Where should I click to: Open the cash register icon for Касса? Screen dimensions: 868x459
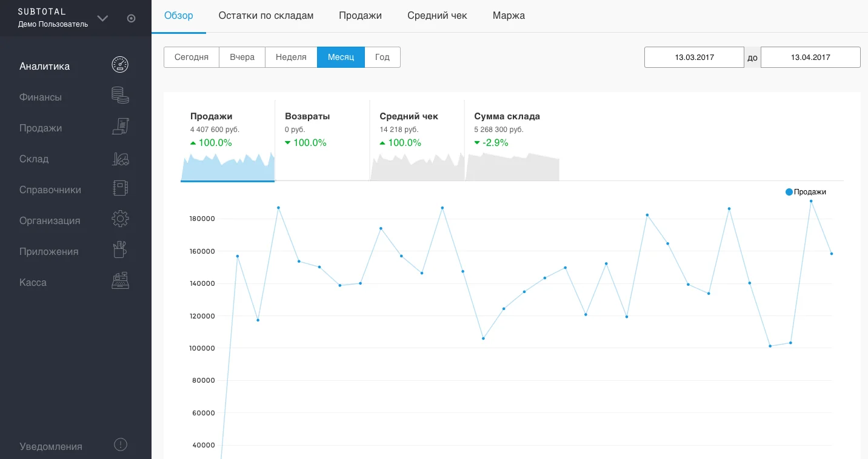click(120, 281)
